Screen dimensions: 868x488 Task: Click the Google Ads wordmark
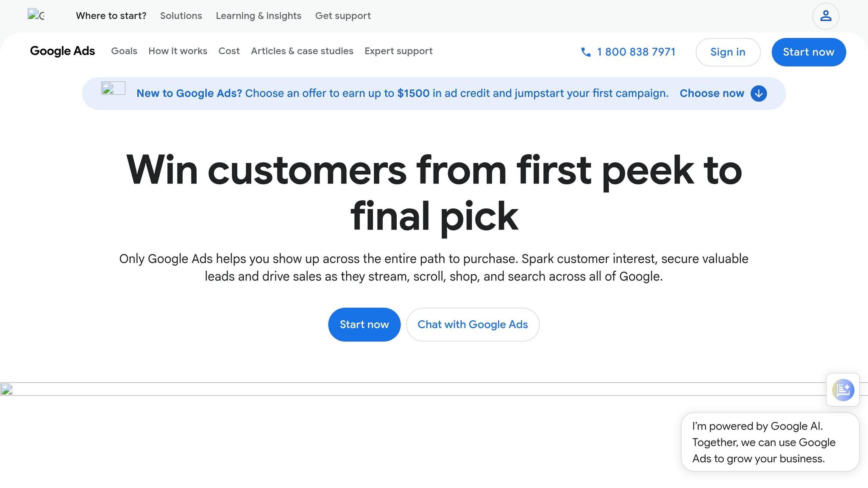62,51
